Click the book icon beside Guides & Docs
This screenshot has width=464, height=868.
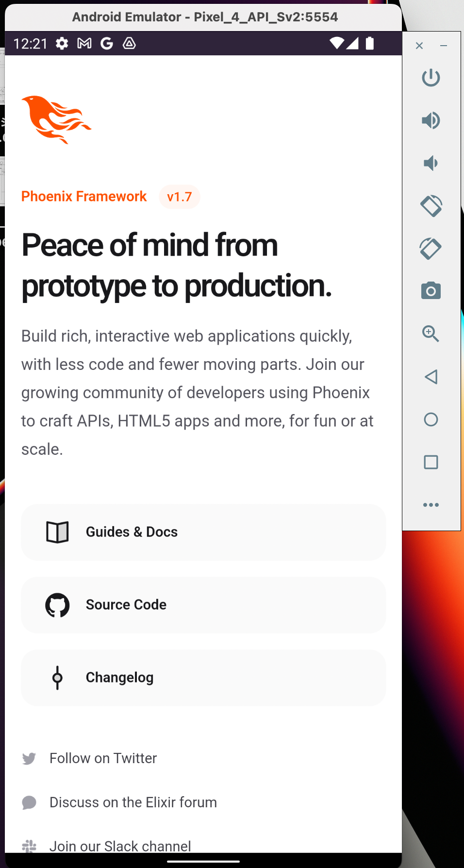(57, 532)
